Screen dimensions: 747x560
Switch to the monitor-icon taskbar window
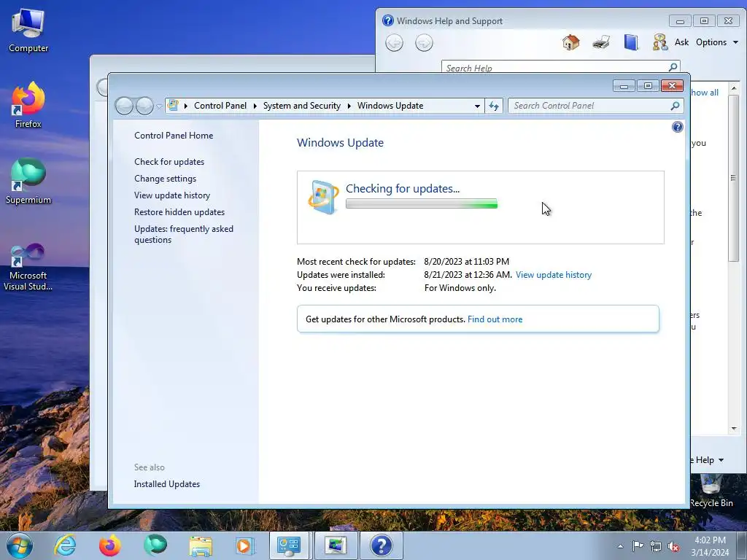point(336,545)
